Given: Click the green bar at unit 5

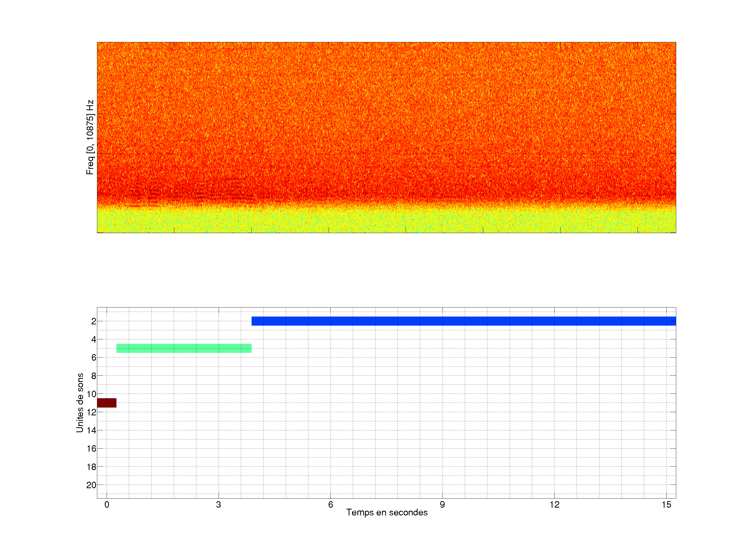Looking at the screenshot, I should tap(184, 348).
